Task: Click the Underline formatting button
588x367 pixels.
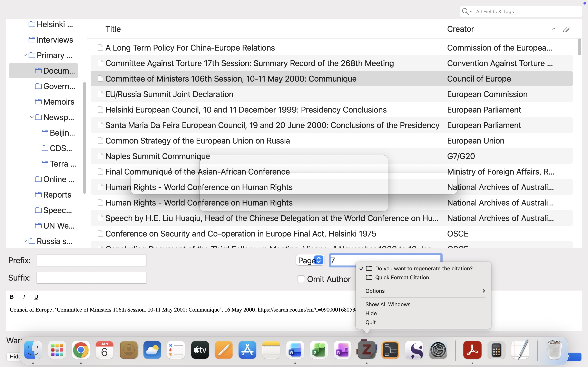Action: point(36,297)
